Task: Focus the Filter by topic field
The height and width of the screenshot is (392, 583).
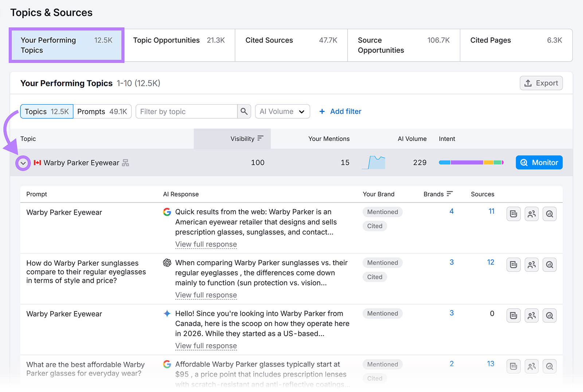Action: (187, 111)
